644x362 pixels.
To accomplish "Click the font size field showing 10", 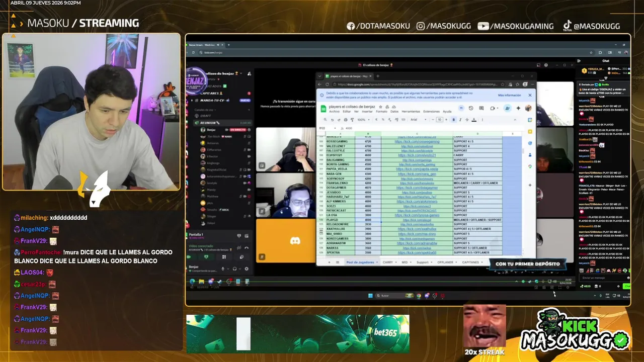I will [x=440, y=120].
